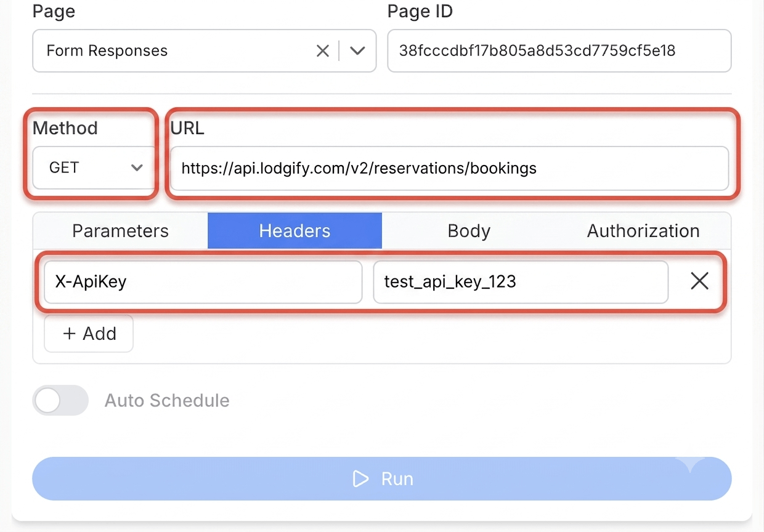The width and height of the screenshot is (764, 532).
Task: Open the GET method dropdown
Action: point(94,167)
